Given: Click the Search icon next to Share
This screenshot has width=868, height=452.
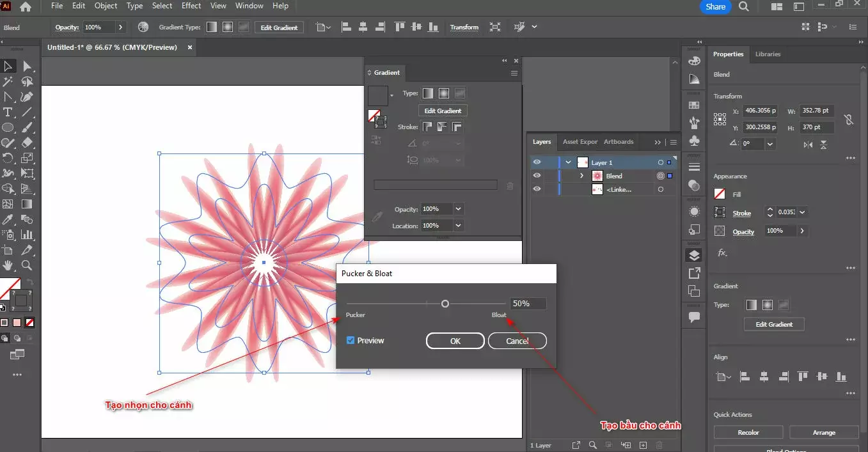Looking at the screenshot, I should 744,6.
